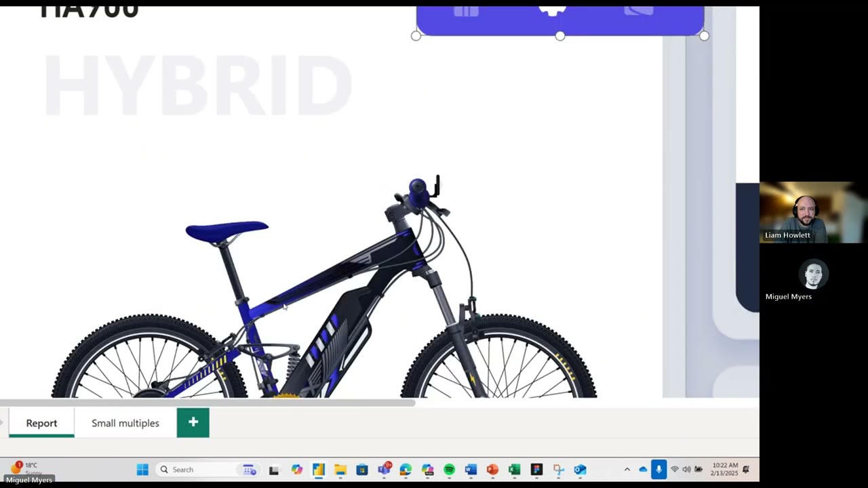Open Snipping Tool taskbar icon

558,470
